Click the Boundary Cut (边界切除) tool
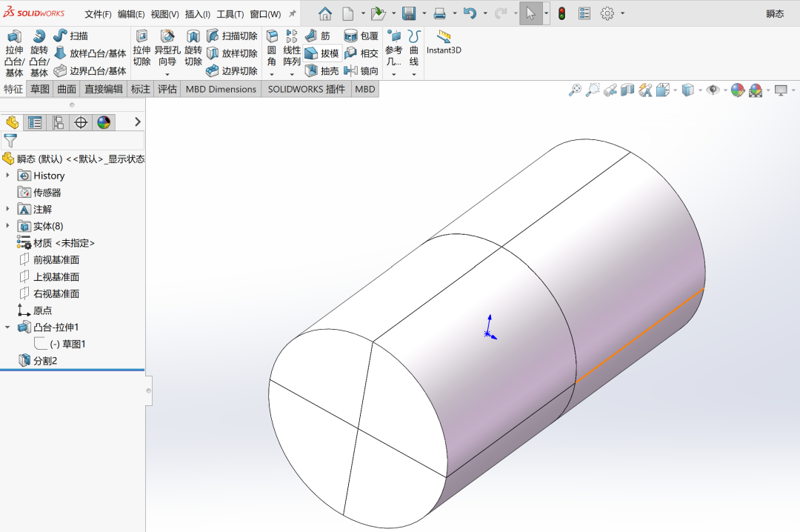This screenshot has width=800, height=532. (232, 70)
